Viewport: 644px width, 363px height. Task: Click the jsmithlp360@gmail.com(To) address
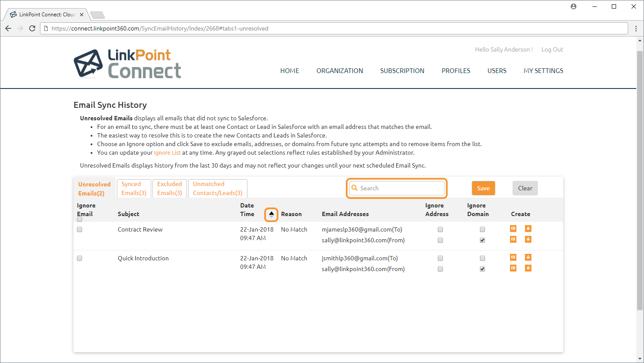click(360, 258)
